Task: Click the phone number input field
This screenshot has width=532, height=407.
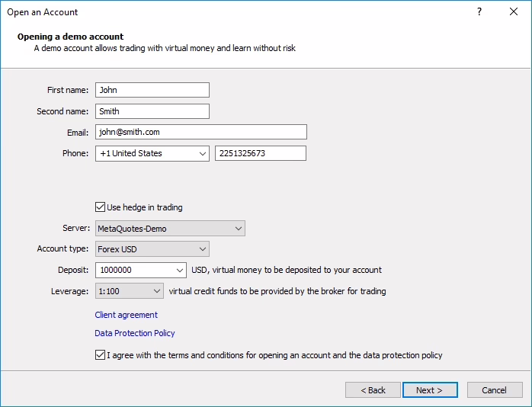Action: 260,153
